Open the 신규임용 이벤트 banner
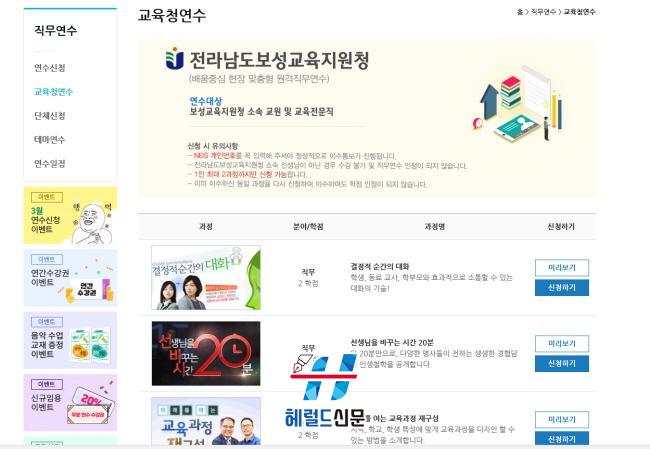The width and height of the screenshot is (650, 449). point(70,403)
